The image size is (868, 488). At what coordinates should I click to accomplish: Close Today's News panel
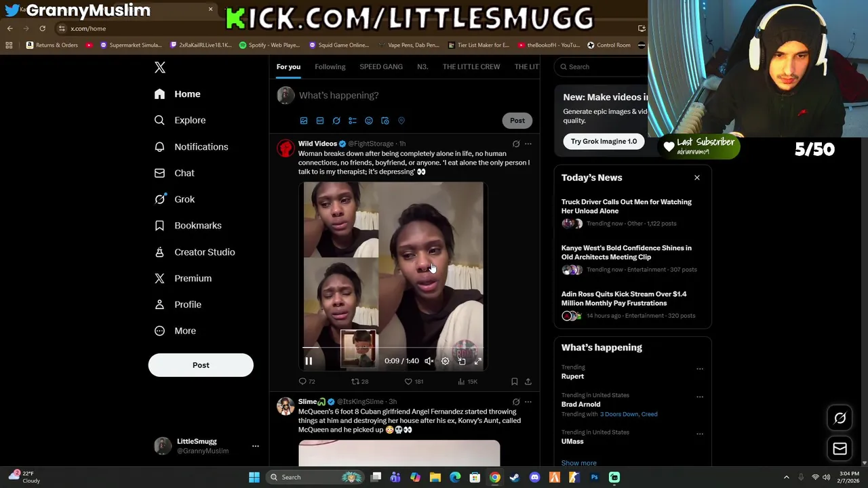[x=696, y=178]
